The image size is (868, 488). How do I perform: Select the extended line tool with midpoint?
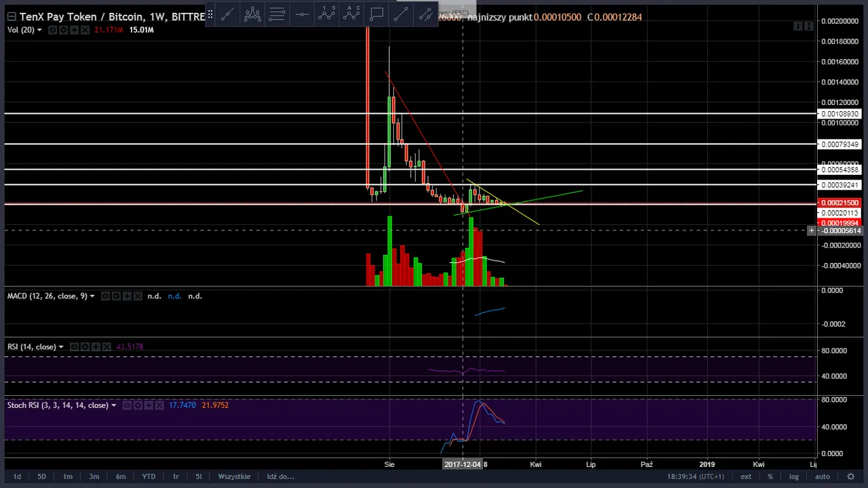tap(426, 14)
